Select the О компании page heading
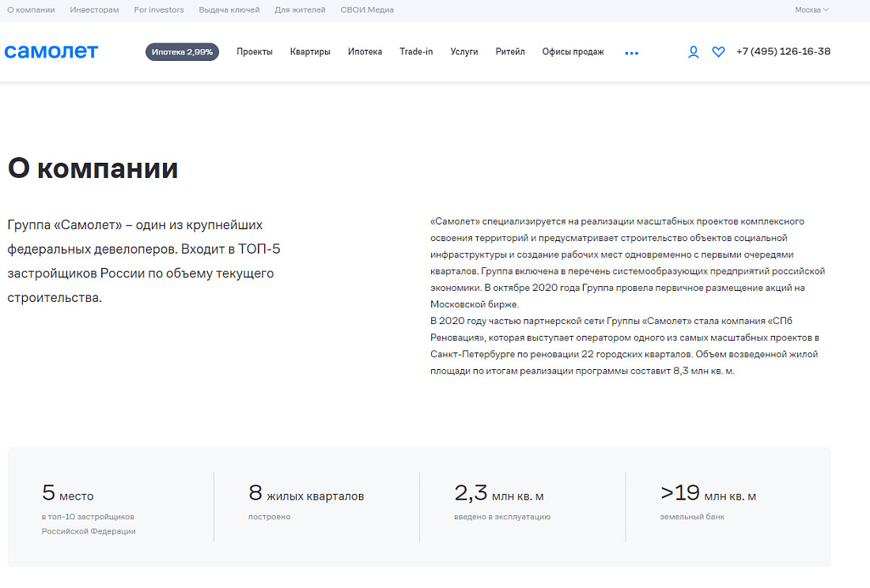Viewport: 870px width, 588px height. [x=93, y=168]
